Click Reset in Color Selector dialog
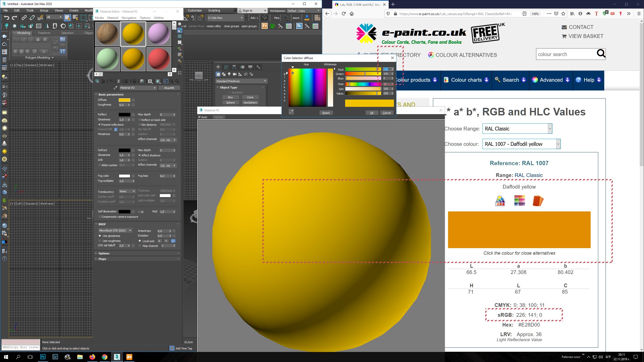644x362 pixels. (x=326, y=113)
